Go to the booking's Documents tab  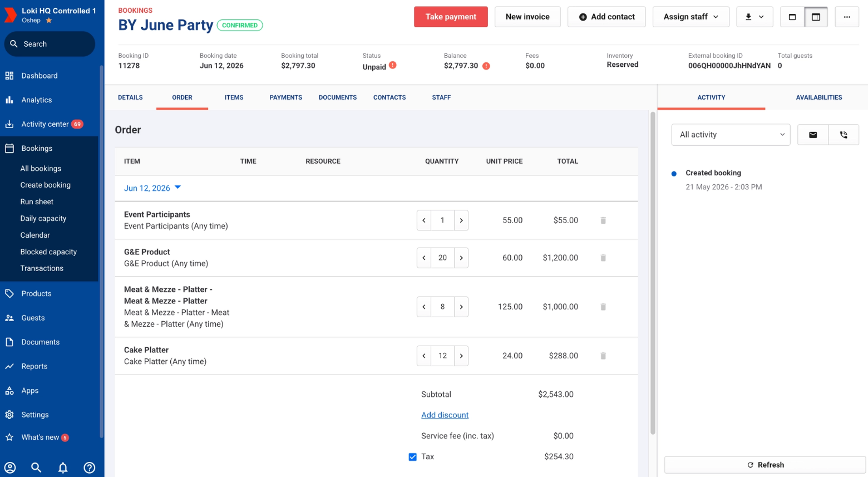point(338,97)
